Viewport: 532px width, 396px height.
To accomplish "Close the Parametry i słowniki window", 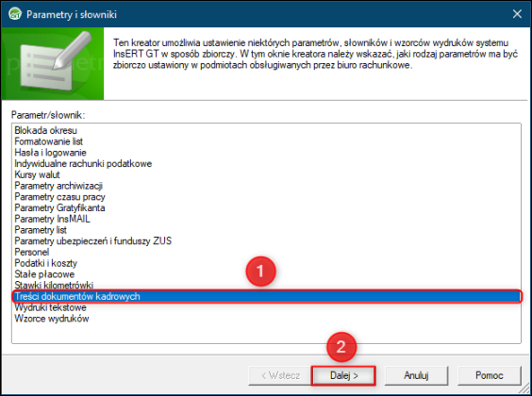I will coord(517,14).
